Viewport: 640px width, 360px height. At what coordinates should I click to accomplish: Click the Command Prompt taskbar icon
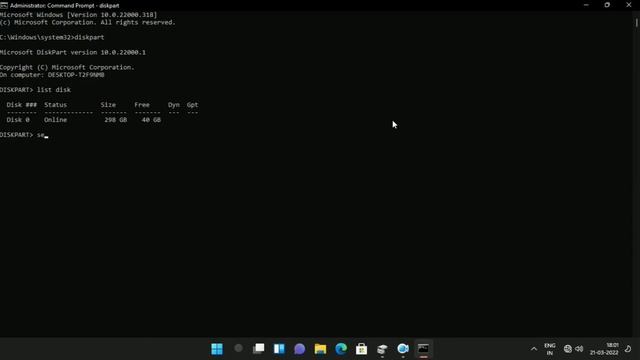click(423, 349)
